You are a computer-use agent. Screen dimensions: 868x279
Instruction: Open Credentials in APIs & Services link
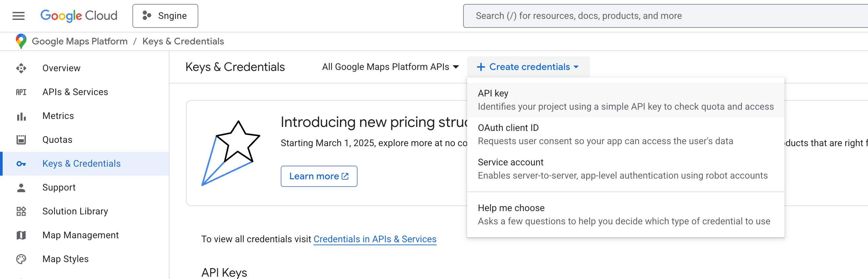(x=375, y=239)
